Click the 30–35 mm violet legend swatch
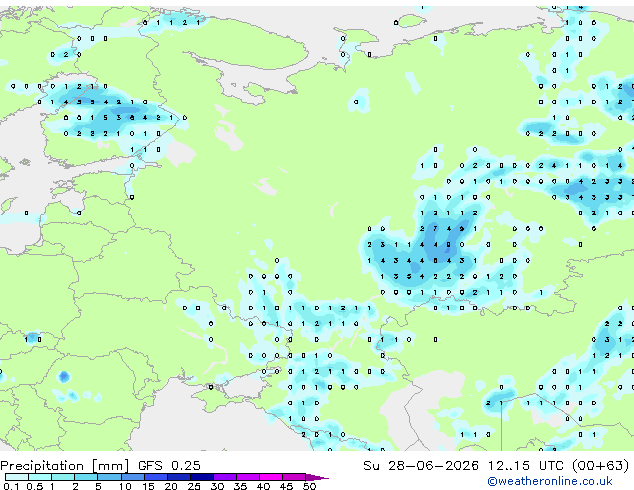This screenshot has height=490, width=634. click(x=225, y=477)
